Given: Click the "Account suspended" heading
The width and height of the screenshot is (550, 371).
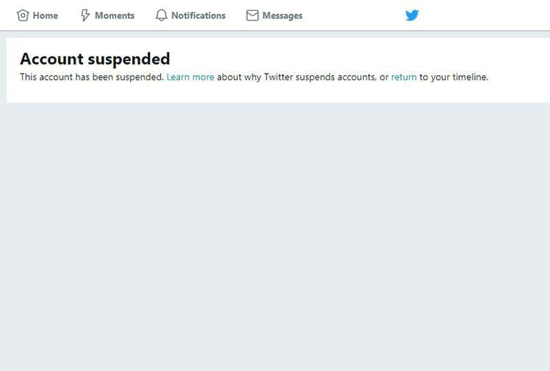Looking at the screenshot, I should pyautogui.click(x=95, y=59).
